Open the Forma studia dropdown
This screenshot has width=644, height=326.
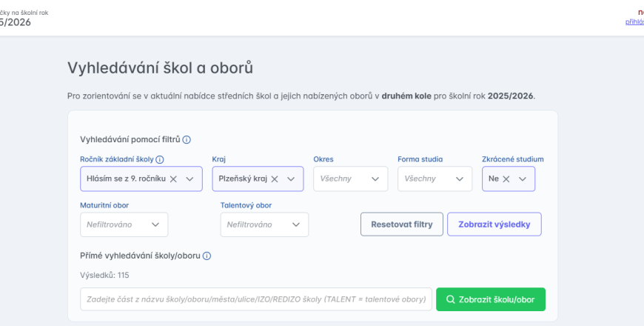point(435,179)
